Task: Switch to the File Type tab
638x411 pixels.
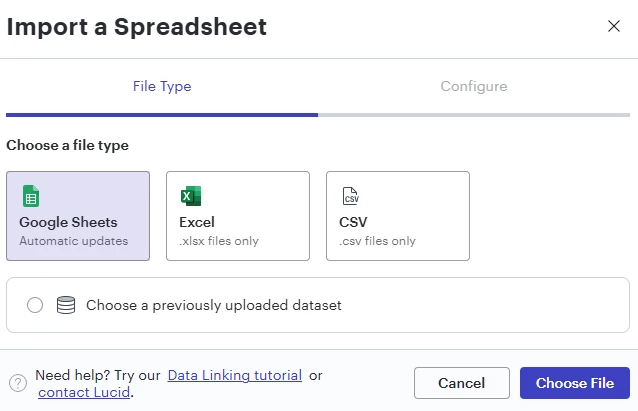Action: [x=162, y=86]
